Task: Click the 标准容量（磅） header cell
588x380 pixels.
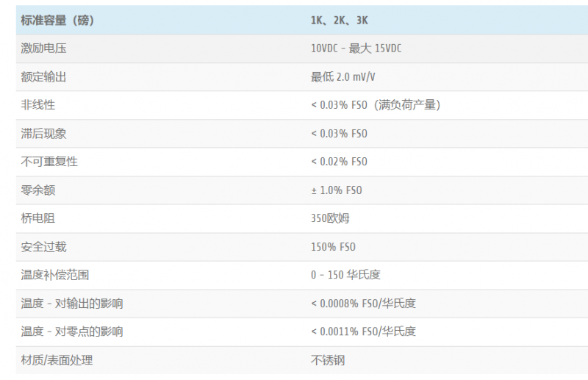Action: tap(57, 21)
